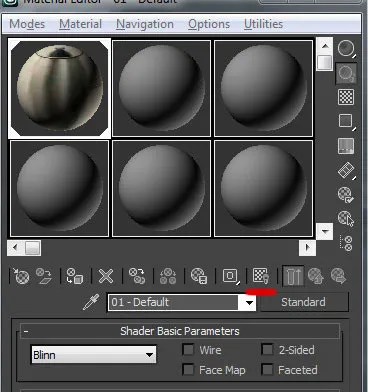Open the Utilities menu
Viewport: 368px width, 392px height.
[263, 24]
